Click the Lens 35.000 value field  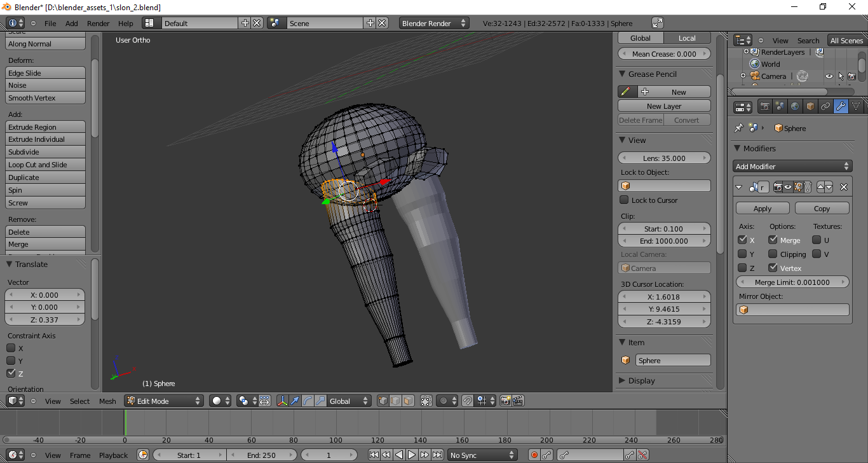664,158
